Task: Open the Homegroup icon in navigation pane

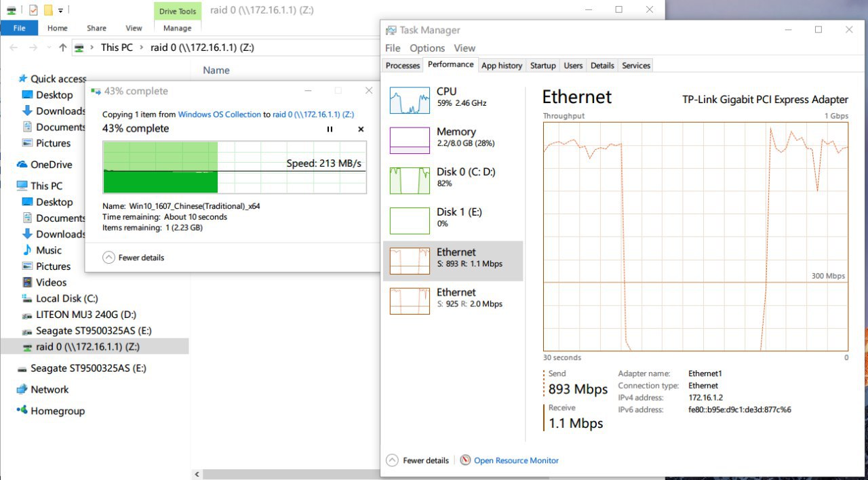Action: 22,411
